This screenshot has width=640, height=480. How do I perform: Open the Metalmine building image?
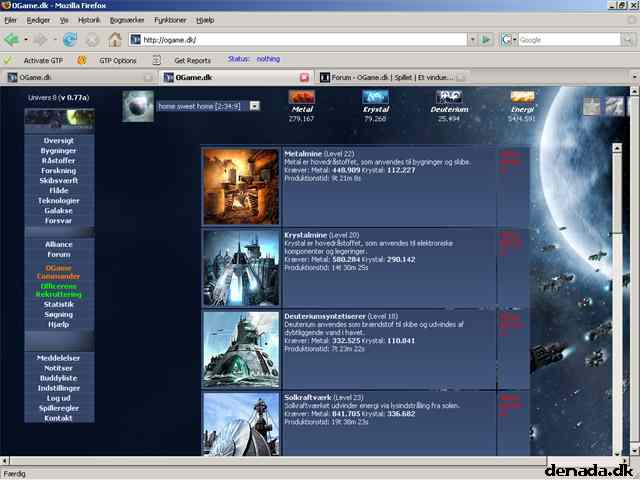[x=241, y=186]
